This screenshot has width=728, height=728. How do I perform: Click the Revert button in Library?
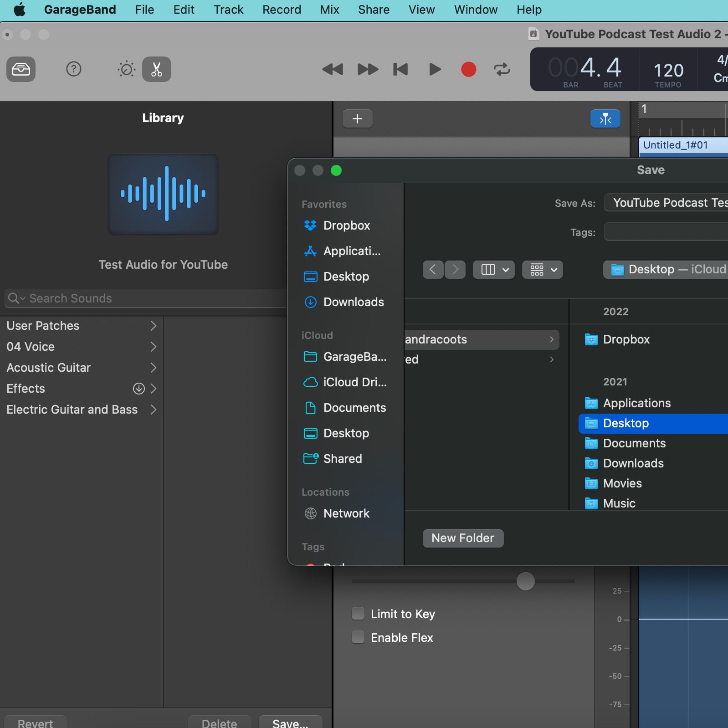(36, 723)
